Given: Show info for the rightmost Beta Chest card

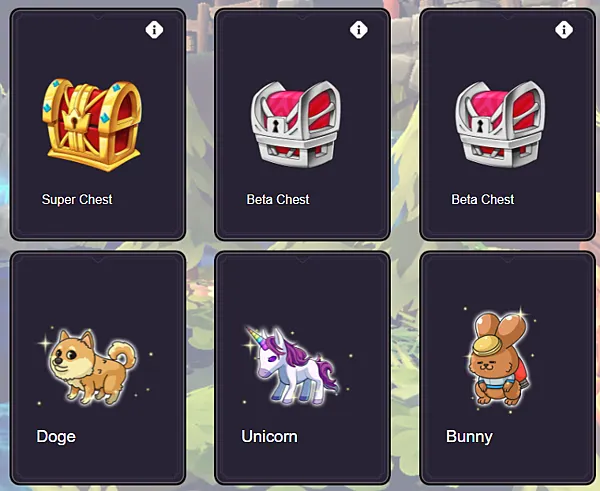Looking at the screenshot, I should (564, 29).
